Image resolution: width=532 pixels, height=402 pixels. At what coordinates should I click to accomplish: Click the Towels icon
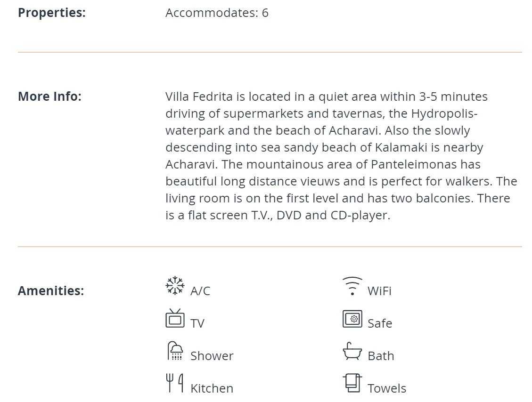point(352,383)
